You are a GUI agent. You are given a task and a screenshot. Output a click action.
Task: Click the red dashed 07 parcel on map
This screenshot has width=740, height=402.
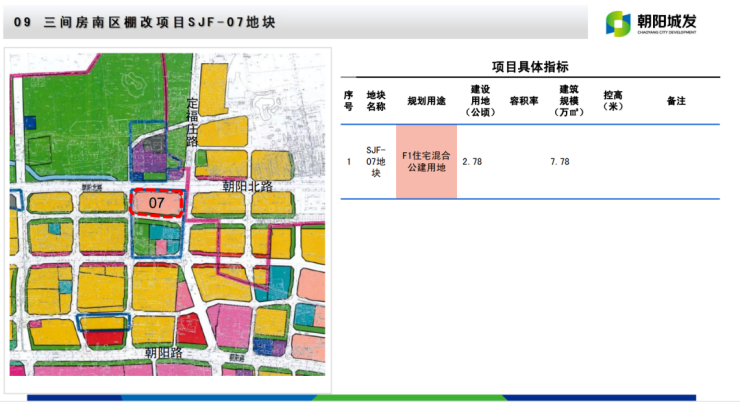coord(156,203)
